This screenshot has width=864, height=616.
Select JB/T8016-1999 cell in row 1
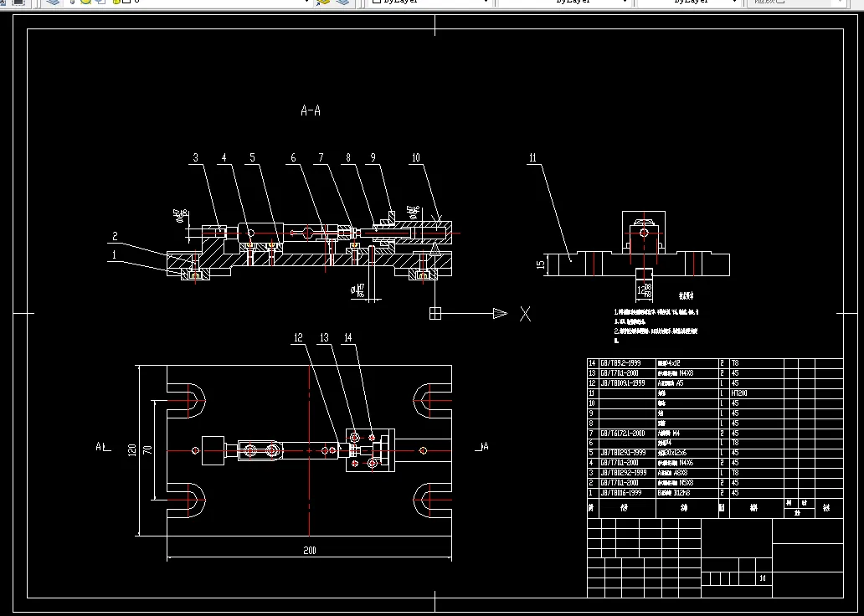[627, 493]
